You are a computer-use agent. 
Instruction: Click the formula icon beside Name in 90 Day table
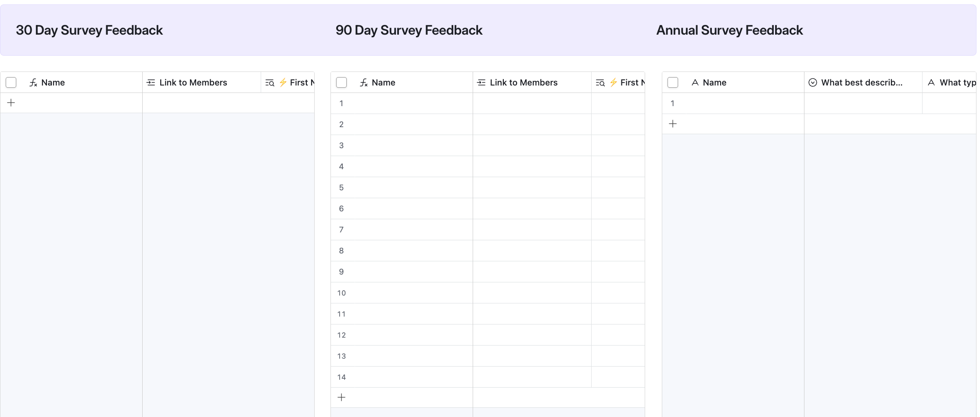coord(364,82)
